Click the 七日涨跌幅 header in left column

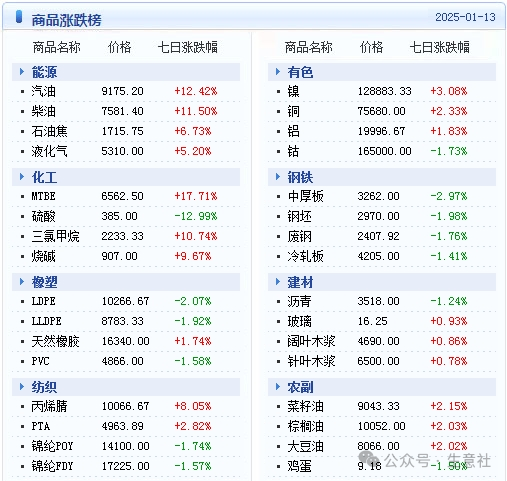187,47
